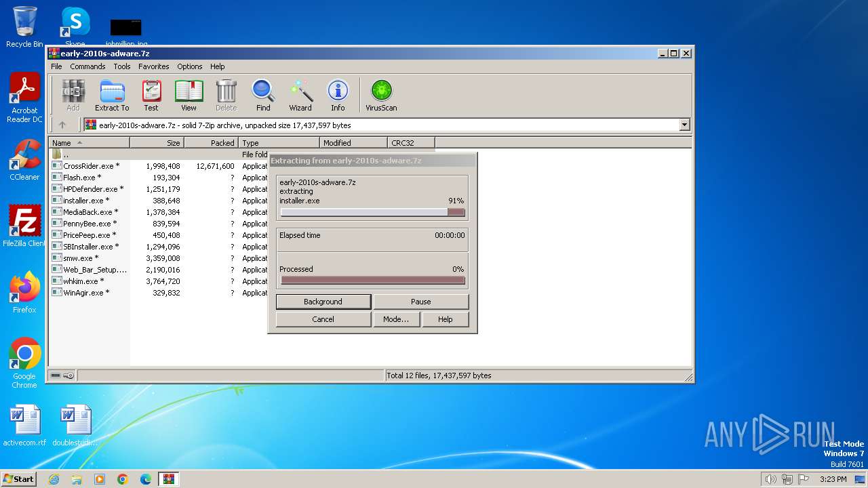Sort by Size column header
Image resolution: width=868 pixels, height=488 pixels.
click(157, 142)
